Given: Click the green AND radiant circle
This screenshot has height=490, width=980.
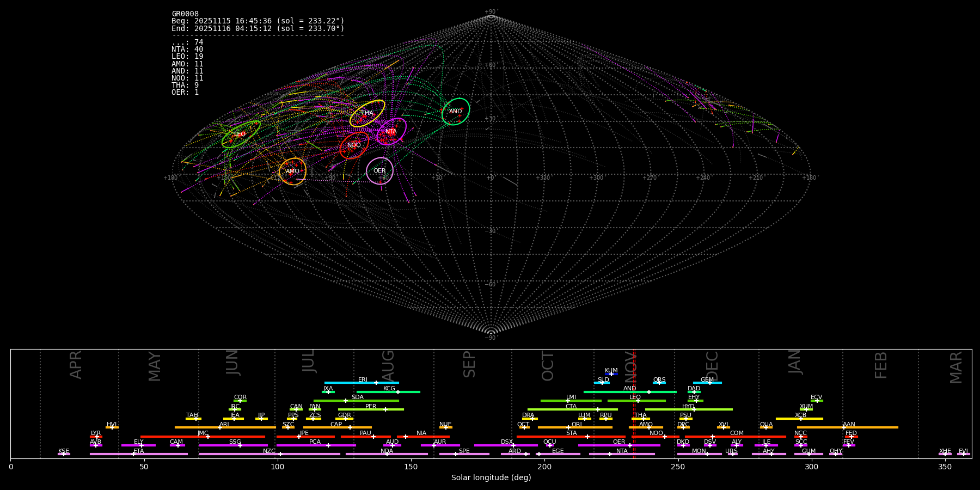Looking at the screenshot, I should (x=456, y=112).
